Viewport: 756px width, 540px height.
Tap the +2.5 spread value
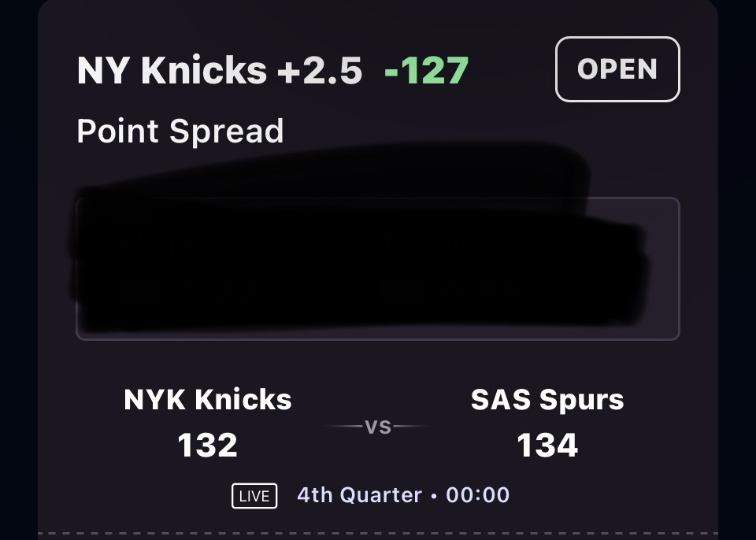320,71
